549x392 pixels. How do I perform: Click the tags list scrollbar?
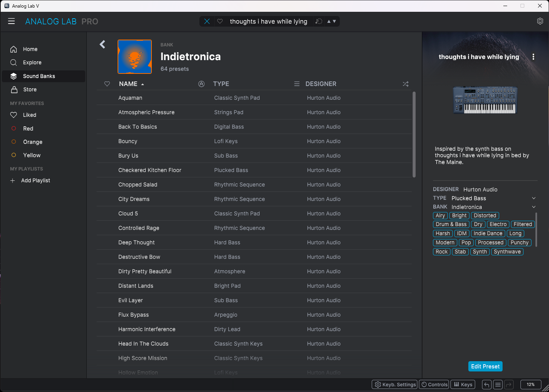(x=536, y=229)
